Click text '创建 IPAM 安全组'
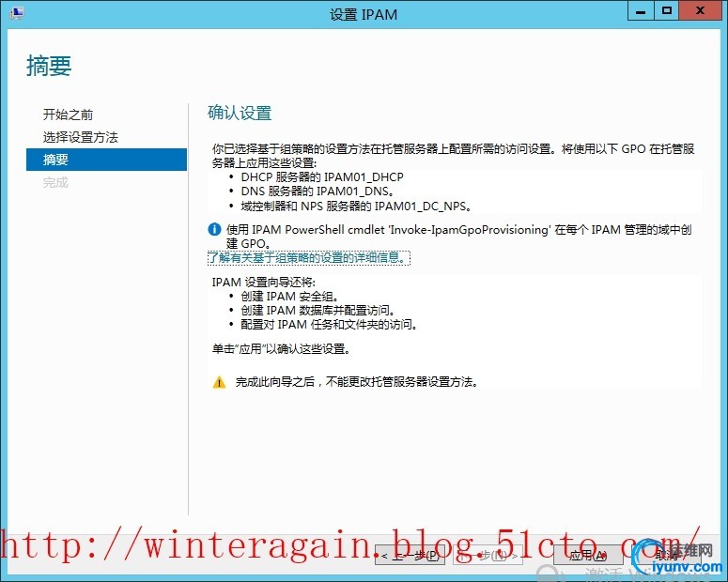The height and width of the screenshot is (582, 728). [x=289, y=296]
